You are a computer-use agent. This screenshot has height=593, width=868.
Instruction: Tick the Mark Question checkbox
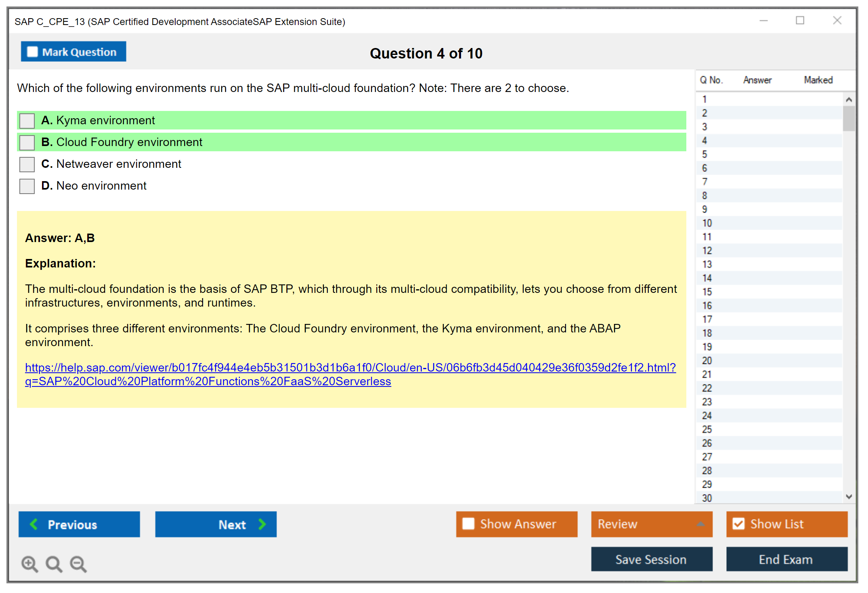click(32, 52)
